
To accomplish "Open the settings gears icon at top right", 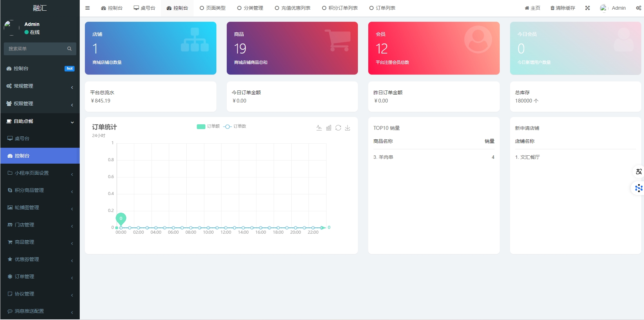I will coord(638,8).
